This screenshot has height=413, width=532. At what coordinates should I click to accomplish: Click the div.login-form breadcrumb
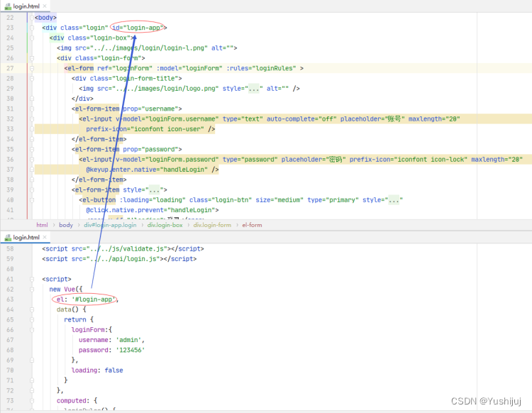[212, 225]
